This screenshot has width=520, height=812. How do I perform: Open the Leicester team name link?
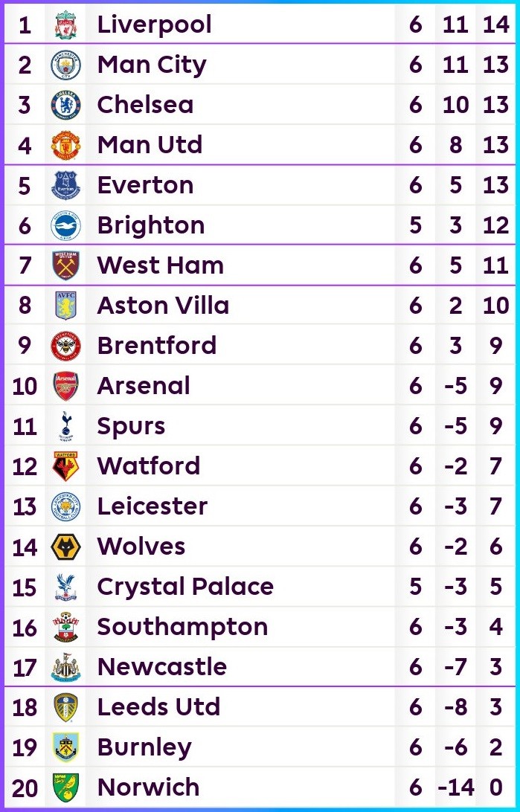point(153,506)
